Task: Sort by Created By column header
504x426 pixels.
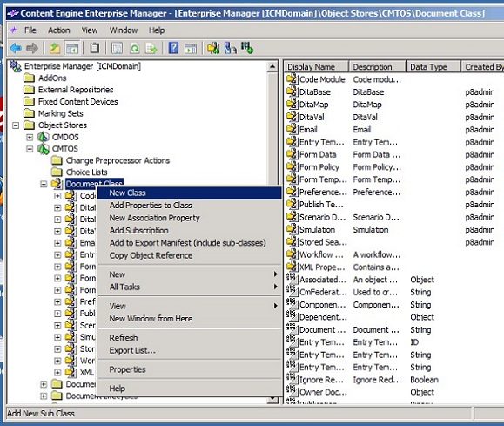Action: (482, 67)
